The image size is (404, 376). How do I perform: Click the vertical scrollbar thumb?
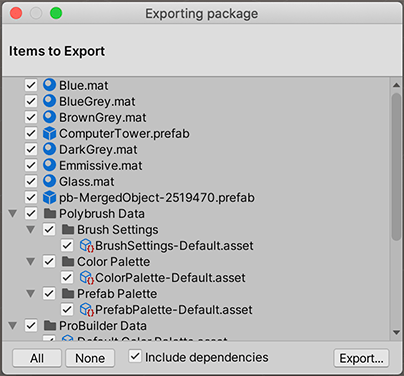click(x=396, y=167)
